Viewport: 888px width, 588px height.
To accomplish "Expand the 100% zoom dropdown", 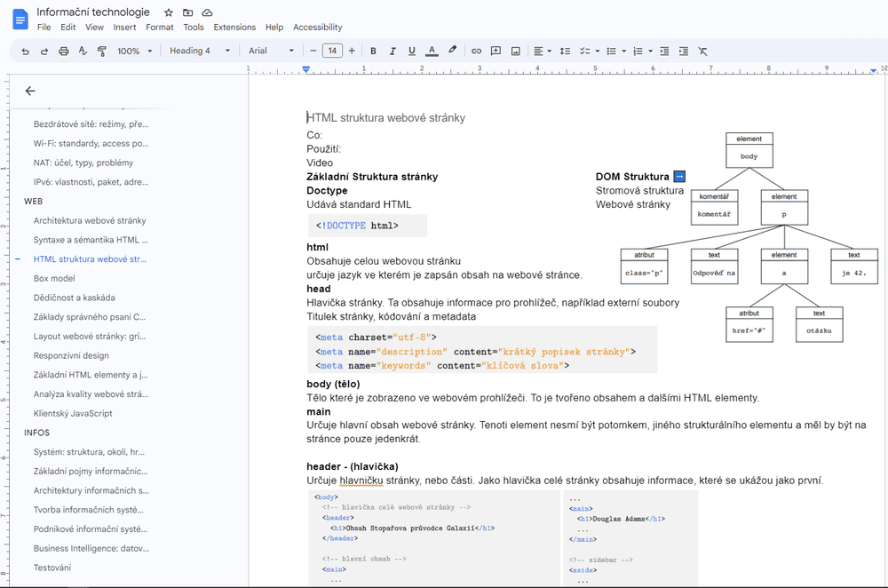I will 133,52.
